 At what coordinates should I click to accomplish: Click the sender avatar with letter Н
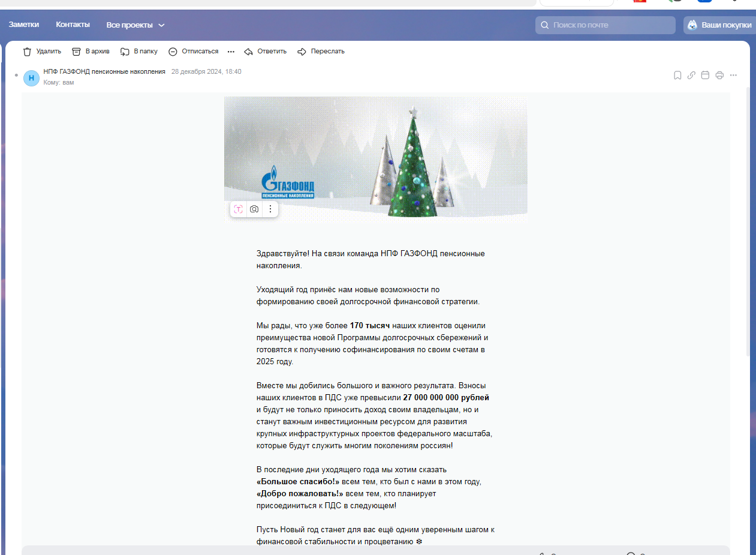tap(31, 78)
